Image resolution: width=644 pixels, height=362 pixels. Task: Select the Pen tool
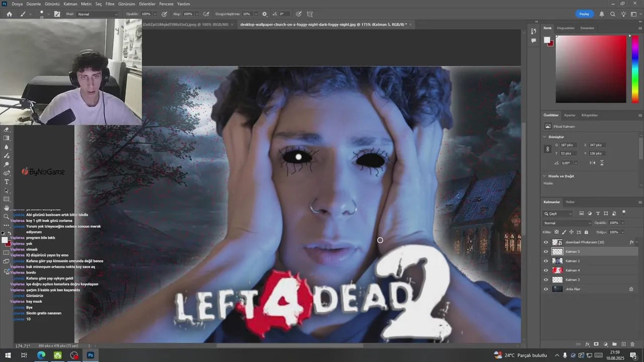click(7, 173)
